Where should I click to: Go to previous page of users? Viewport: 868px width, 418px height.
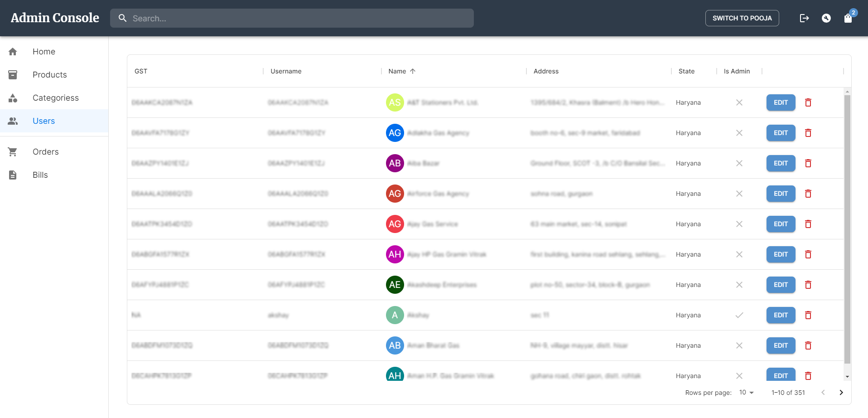823,393
